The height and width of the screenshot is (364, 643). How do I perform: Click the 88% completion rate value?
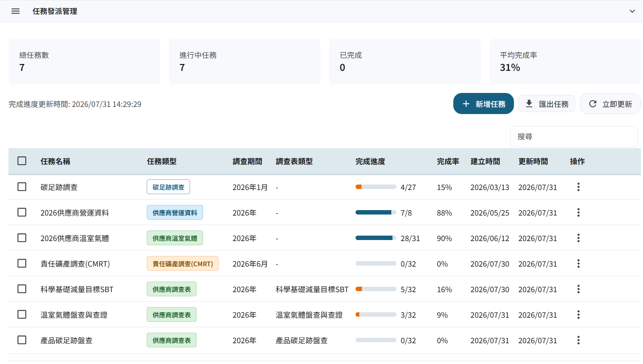pos(444,213)
